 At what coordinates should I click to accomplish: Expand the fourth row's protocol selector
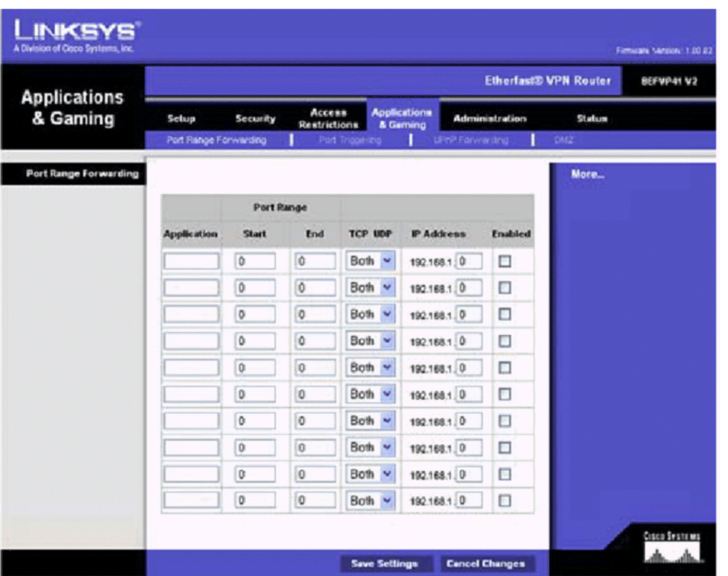click(370, 341)
